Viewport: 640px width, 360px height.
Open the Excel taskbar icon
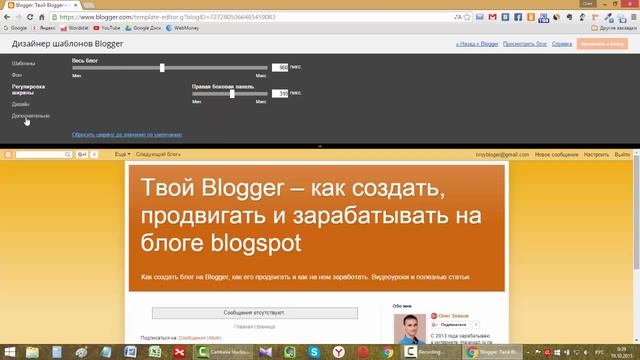point(155,352)
